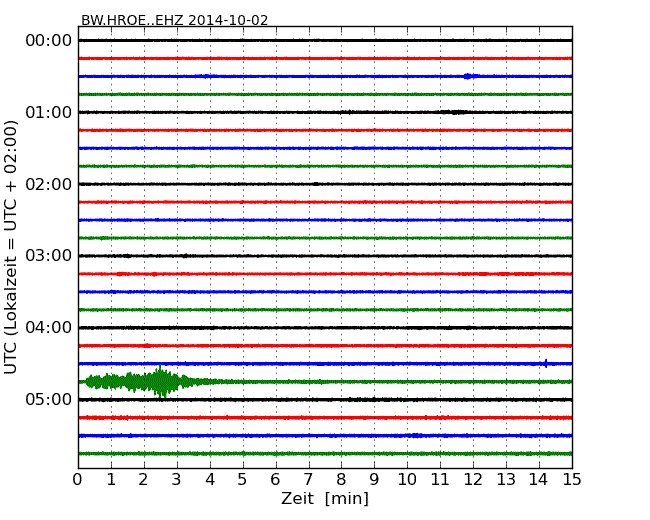The height and width of the screenshot is (520, 650).
Task: Click the 05:00 y-axis time label
Action: (x=49, y=399)
